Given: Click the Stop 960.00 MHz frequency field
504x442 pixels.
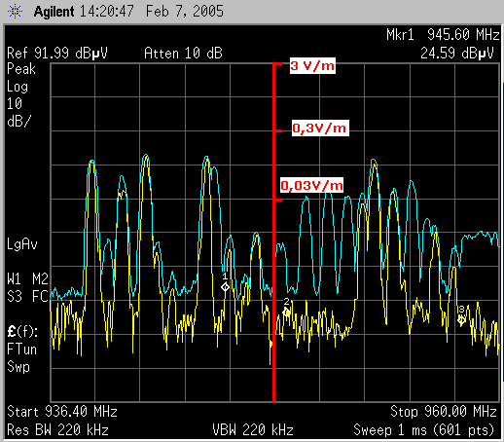Looking at the screenshot, I should pyautogui.click(x=444, y=412).
